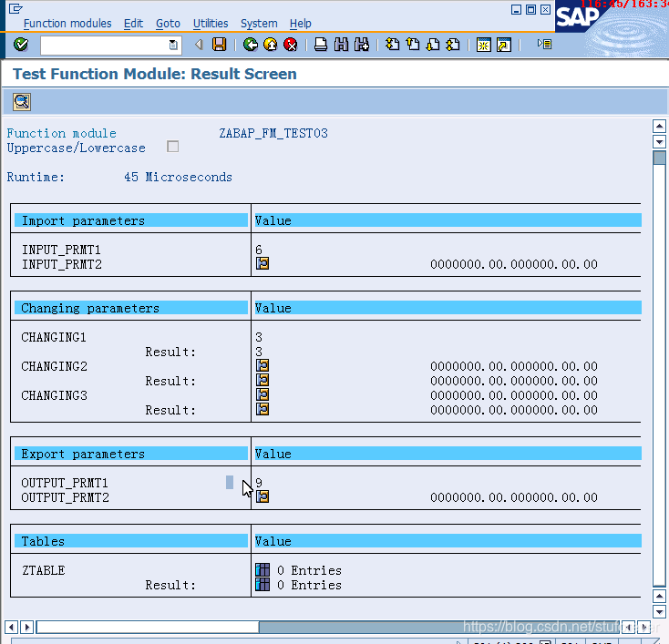669x644 pixels.
Task: Click the Find Next binoculars icon
Action: tap(362, 45)
